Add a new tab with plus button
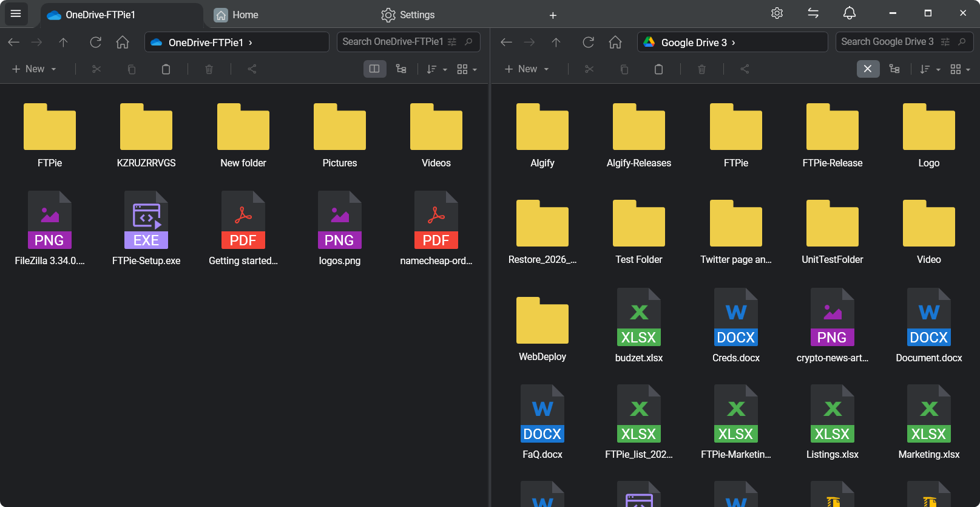980x507 pixels. click(x=553, y=15)
